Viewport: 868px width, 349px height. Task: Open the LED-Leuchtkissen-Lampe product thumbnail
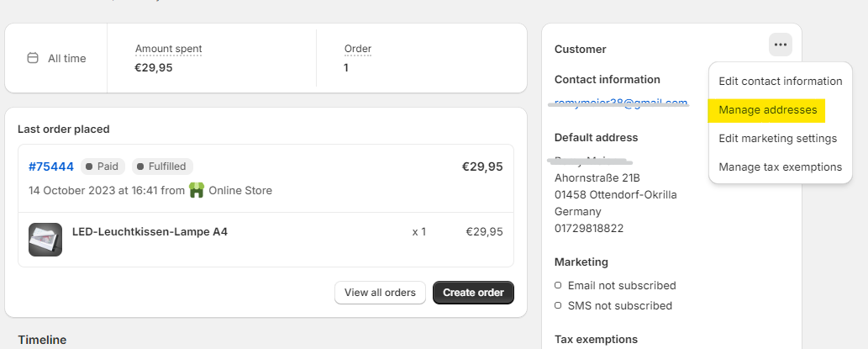click(x=45, y=240)
